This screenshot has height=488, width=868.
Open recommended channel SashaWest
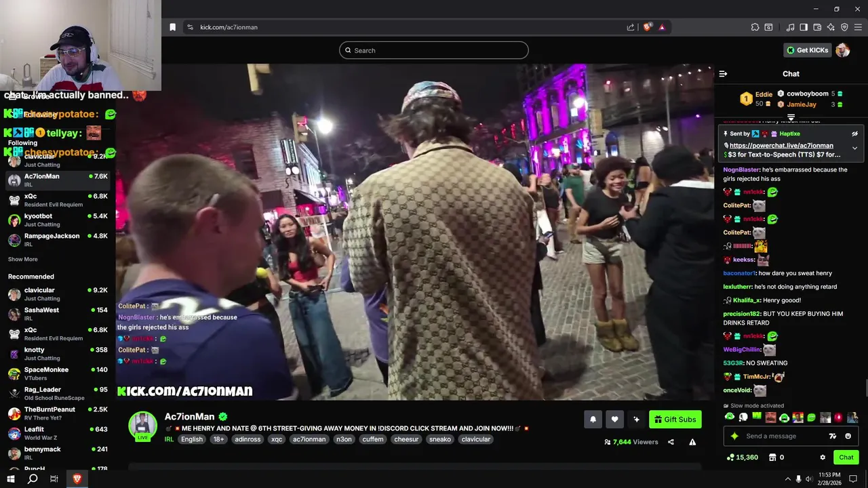point(58,314)
